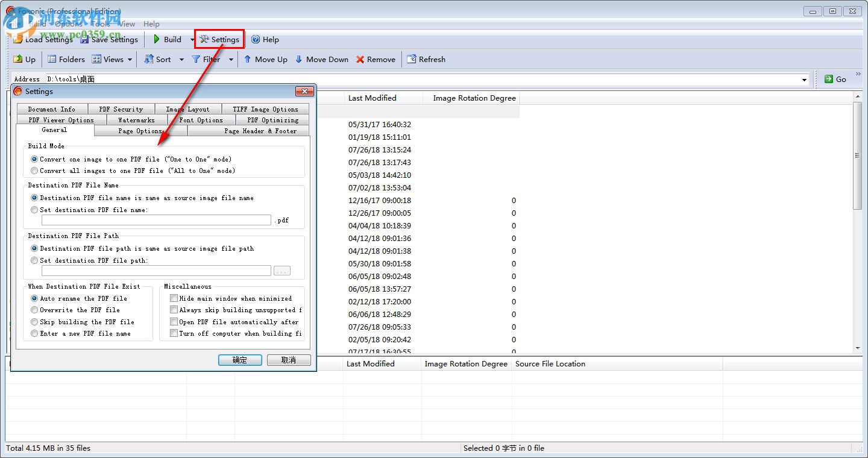Click the destination PDF file name field
Screen dimensions: 868x458
click(x=157, y=221)
